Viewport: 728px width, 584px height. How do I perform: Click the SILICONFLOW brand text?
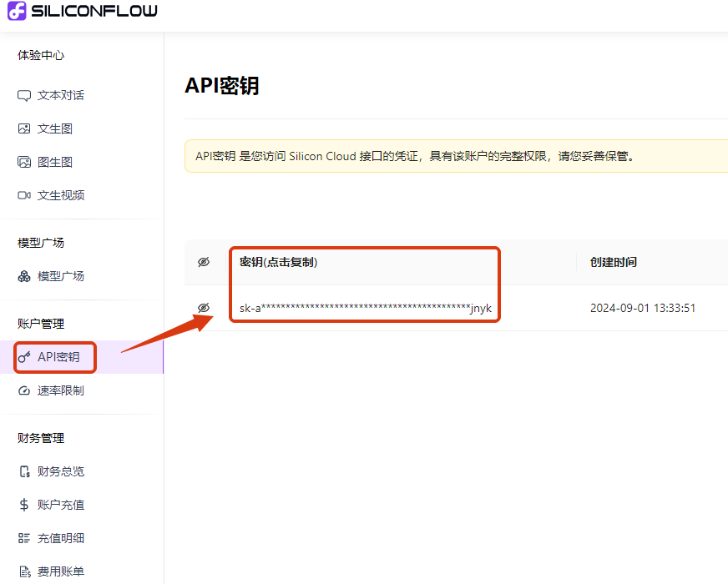tap(94, 11)
